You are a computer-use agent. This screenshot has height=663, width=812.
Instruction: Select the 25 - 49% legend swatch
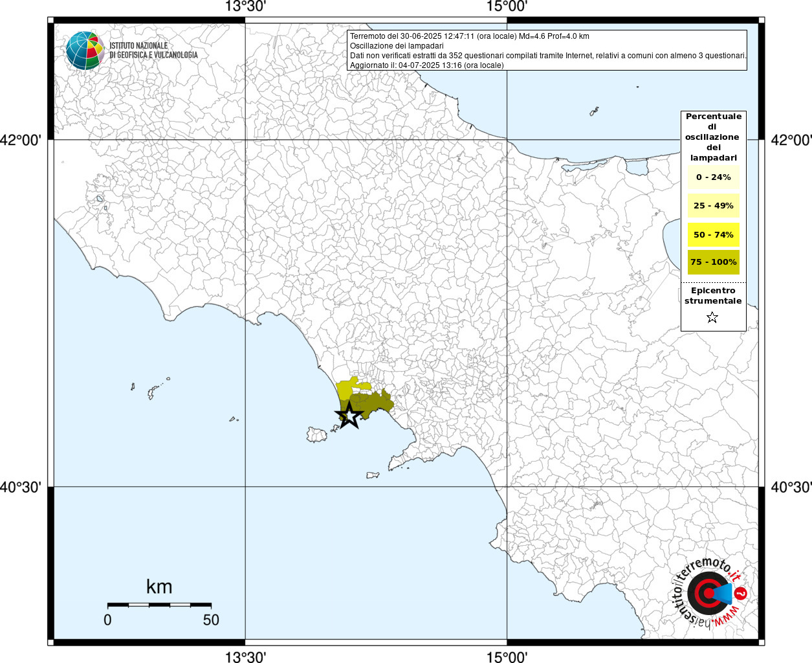(714, 205)
